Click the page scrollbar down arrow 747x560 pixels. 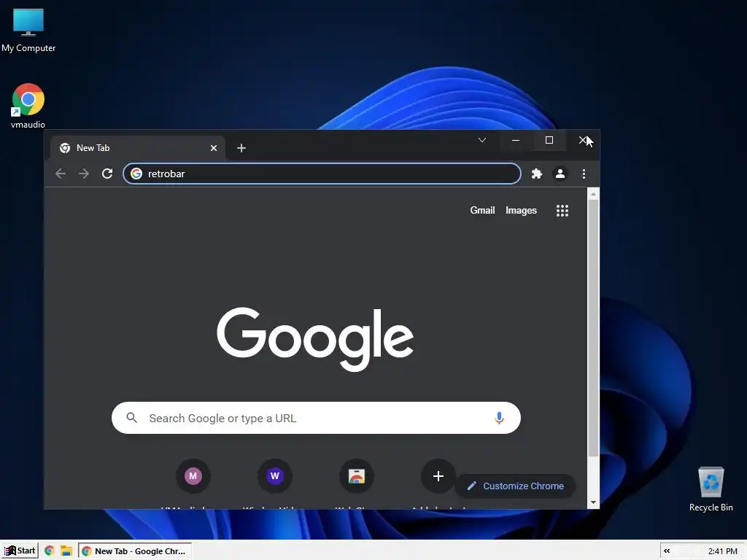click(x=593, y=502)
